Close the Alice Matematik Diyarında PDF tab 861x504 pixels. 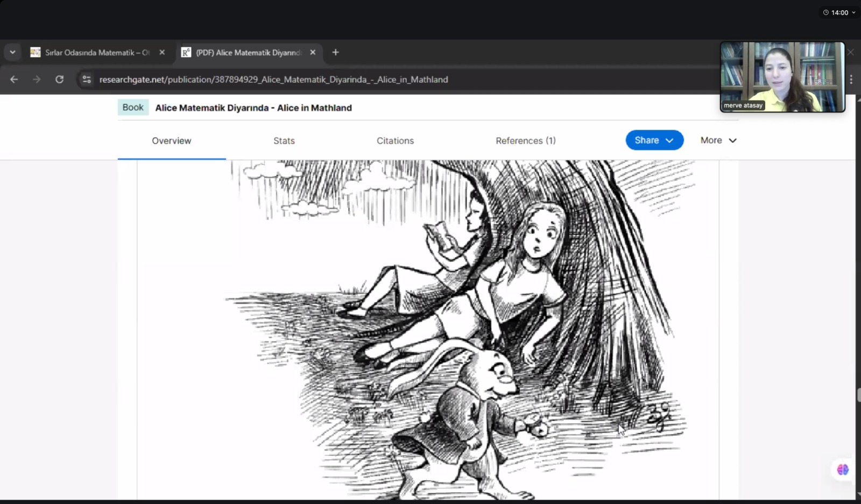pos(313,52)
